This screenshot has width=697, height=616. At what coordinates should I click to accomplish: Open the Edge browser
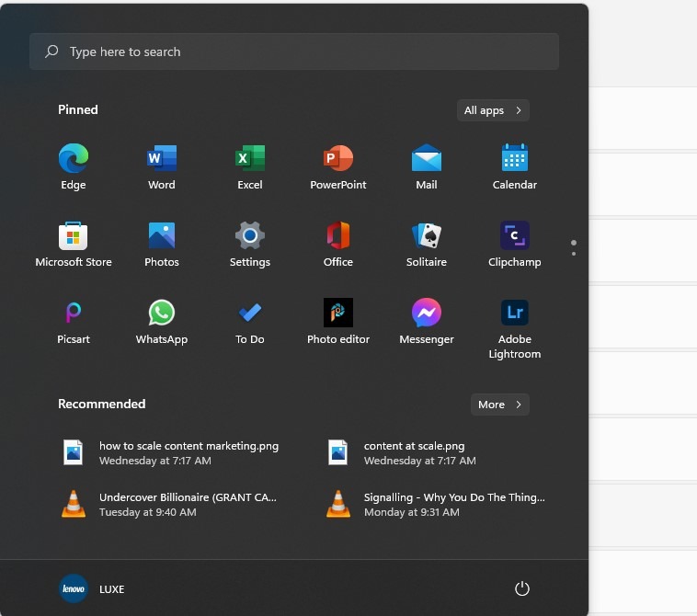click(74, 166)
